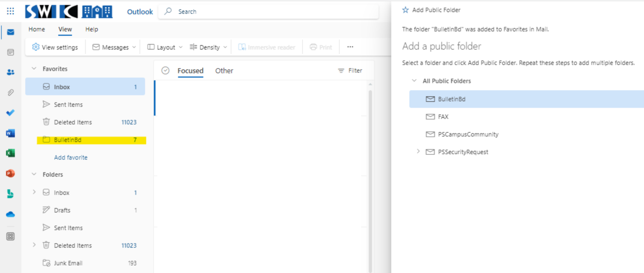
Task: Launch Word from the app sidebar
Action: 10,133
